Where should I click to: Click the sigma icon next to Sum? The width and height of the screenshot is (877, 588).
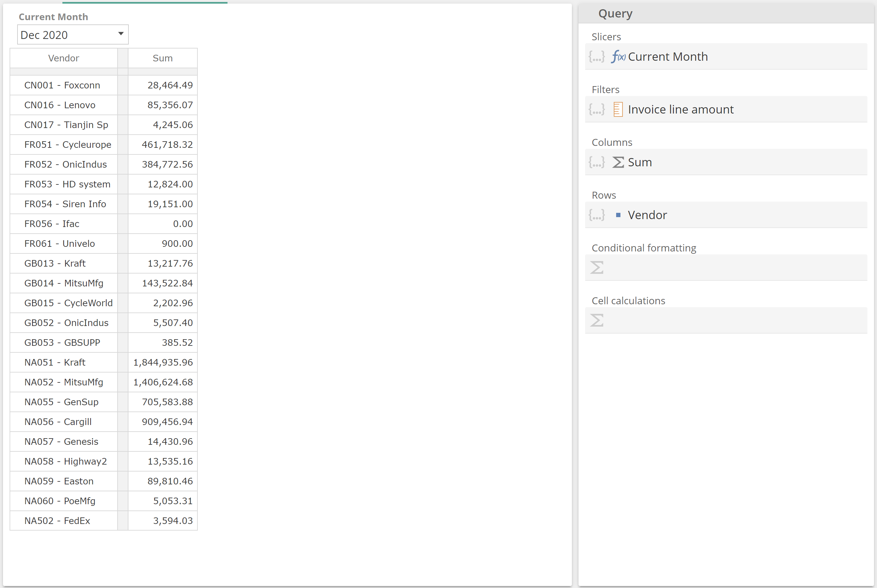618,162
